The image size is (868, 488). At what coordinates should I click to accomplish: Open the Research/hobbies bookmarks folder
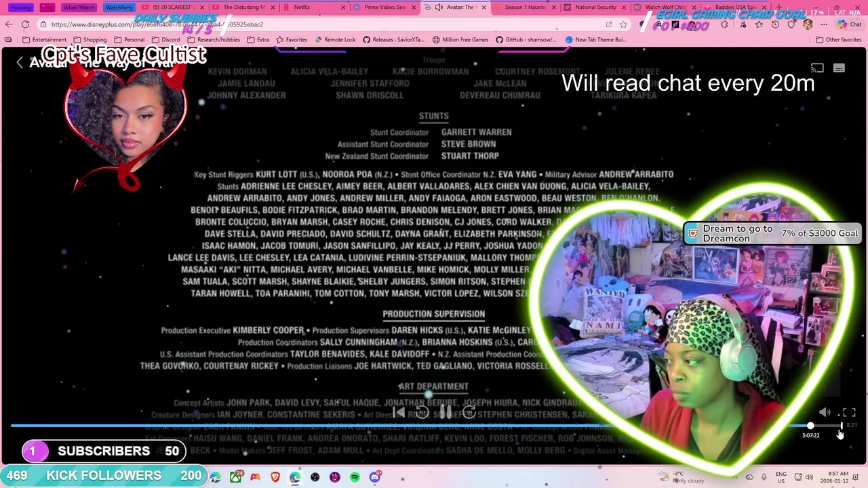pos(213,40)
